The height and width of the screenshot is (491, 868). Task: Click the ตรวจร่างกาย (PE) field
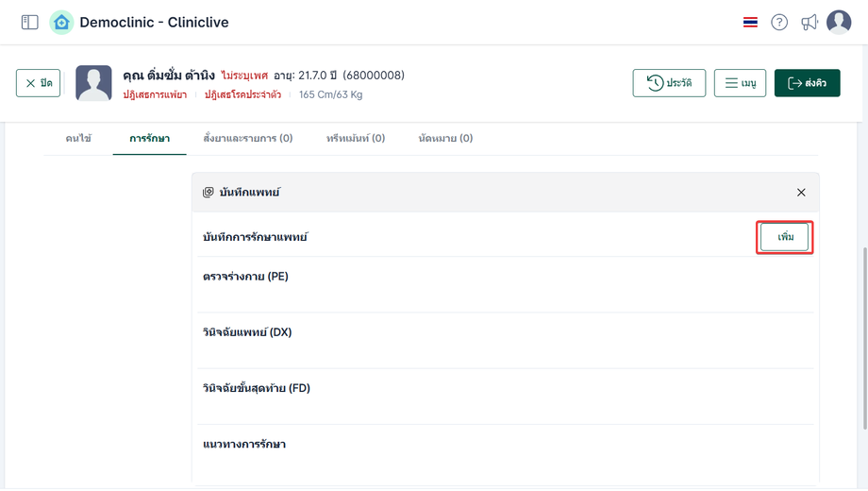(x=505, y=295)
